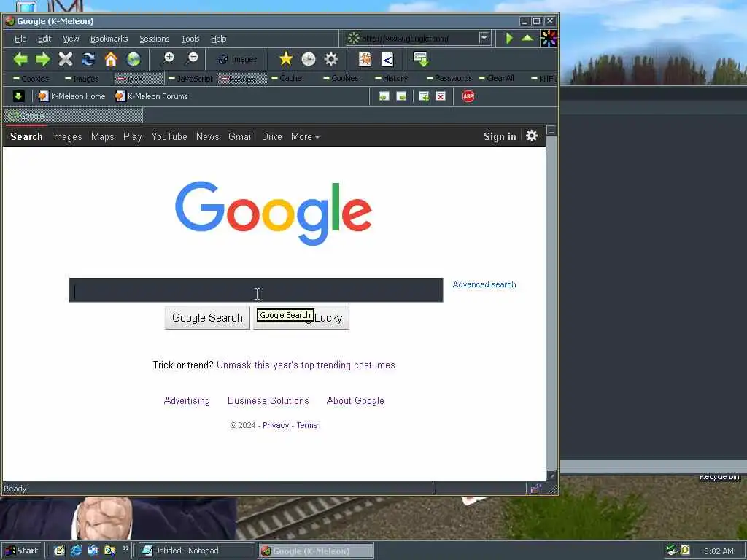Image resolution: width=747 pixels, height=560 pixels.
Task: Open a new tab with the tab-plus icon
Action: (424, 96)
